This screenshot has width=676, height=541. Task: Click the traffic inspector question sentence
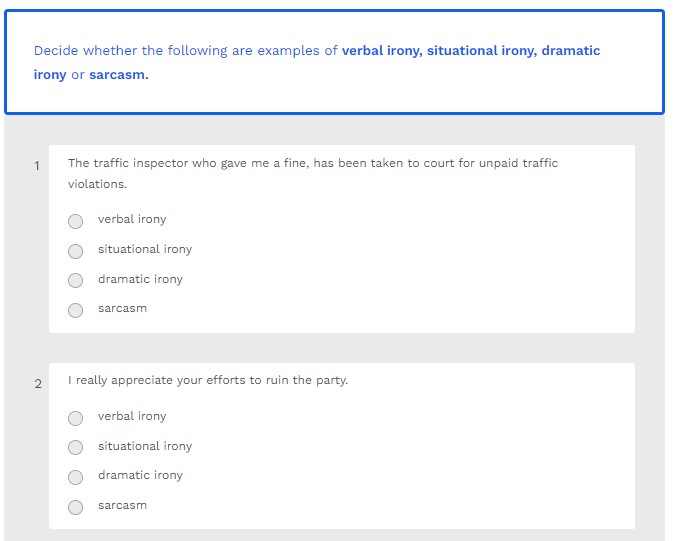point(312,163)
